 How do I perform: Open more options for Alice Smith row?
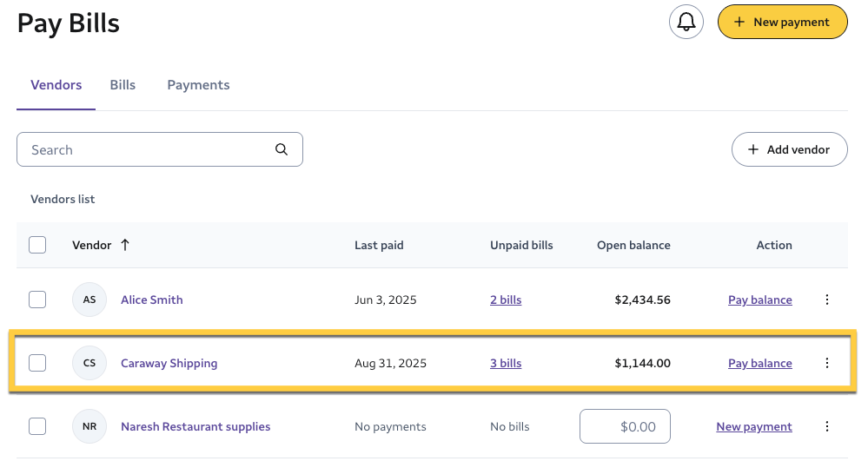826,300
